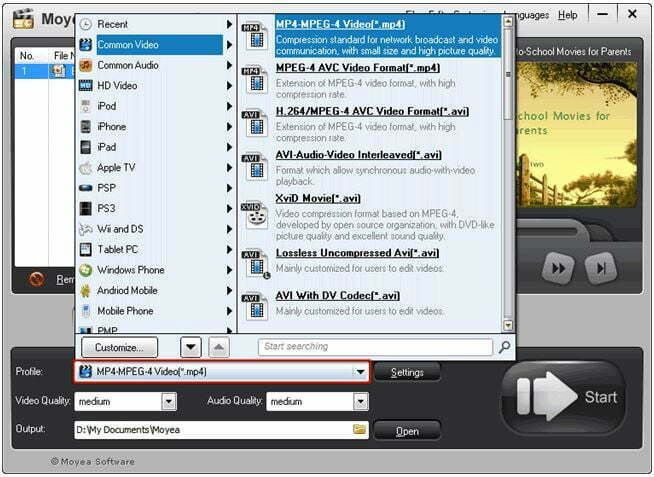Click the video preview thumbnail
Screen dimensions: 654x477
point(576,135)
